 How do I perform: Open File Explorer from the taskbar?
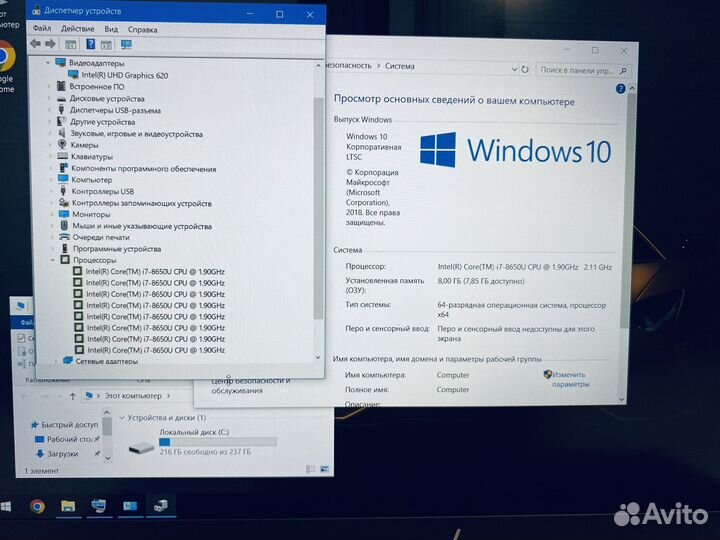68,506
